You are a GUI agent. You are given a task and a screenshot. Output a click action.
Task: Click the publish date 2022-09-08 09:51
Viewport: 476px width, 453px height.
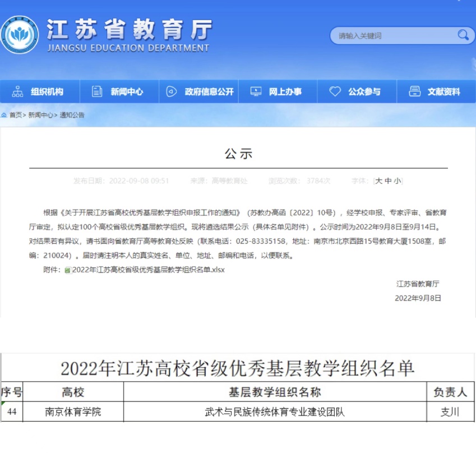[x=138, y=181]
